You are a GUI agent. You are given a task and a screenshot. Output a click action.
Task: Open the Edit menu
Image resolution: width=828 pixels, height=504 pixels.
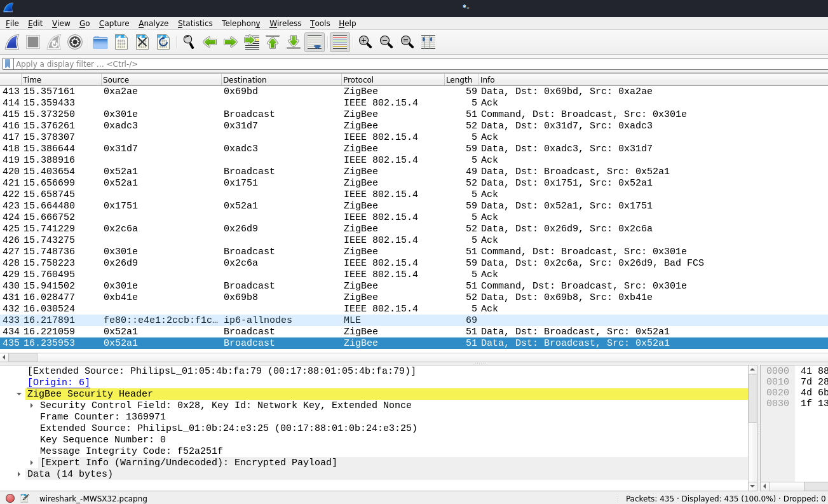pos(35,24)
